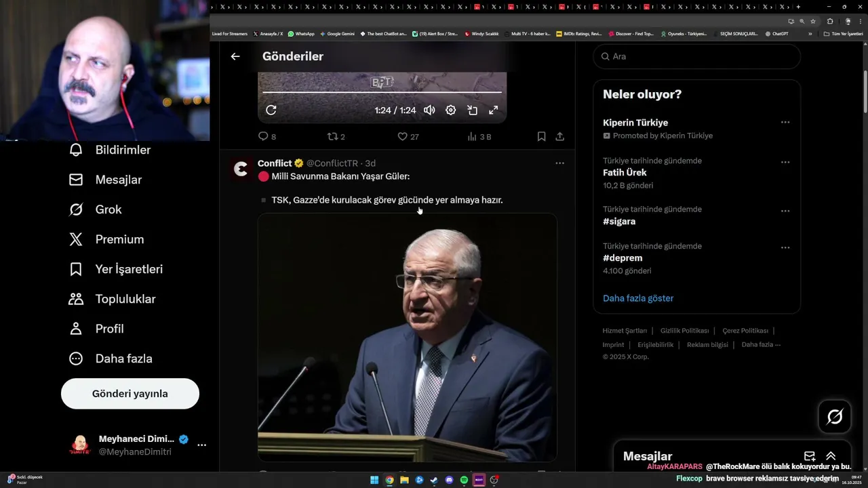Open Spotify from taskbar
868x488 pixels.
[x=464, y=480]
